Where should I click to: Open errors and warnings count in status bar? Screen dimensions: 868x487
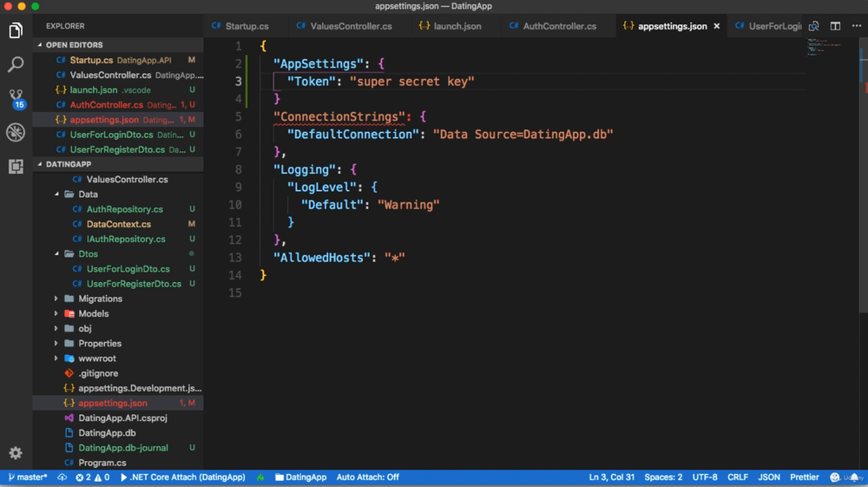tap(93, 477)
